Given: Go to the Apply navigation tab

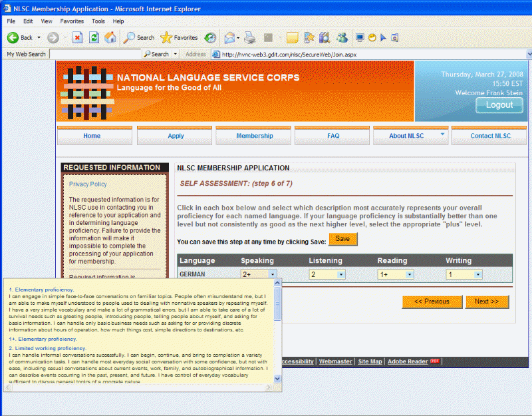Looking at the screenshot, I should pyautogui.click(x=174, y=136).
